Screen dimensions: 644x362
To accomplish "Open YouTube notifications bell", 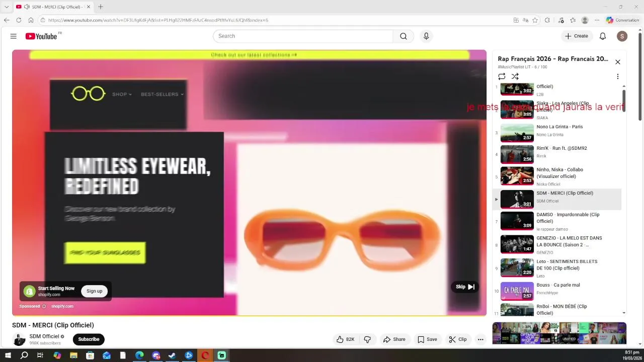I will [x=603, y=36].
